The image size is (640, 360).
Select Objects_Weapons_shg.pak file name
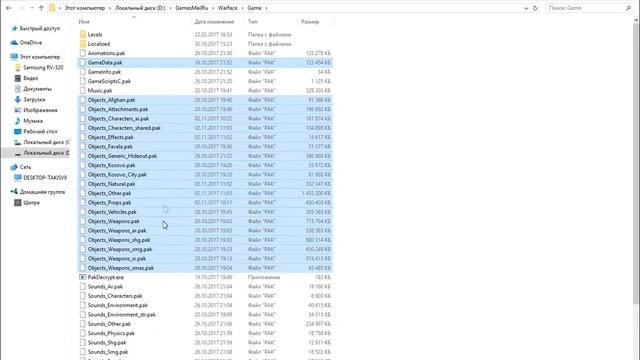119,240
